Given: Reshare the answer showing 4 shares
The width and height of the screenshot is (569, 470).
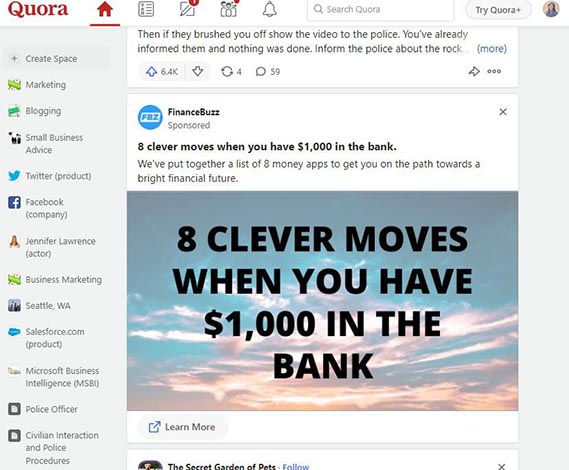Looking at the screenshot, I should (x=231, y=71).
